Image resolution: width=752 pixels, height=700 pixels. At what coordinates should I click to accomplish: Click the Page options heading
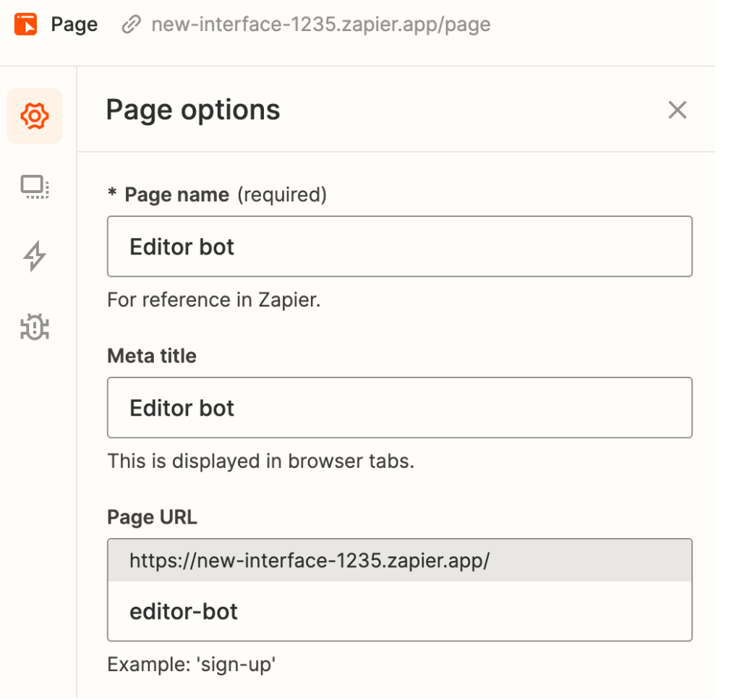pyautogui.click(x=193, y=110)
